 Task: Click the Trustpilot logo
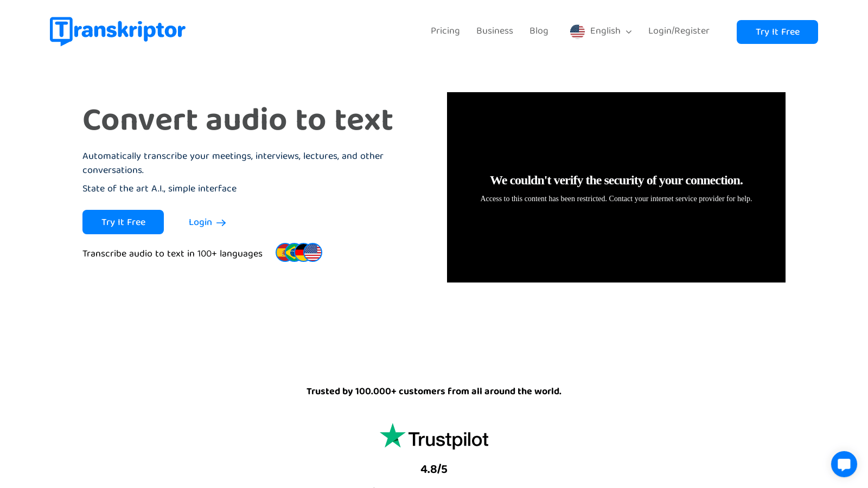(434, 437)
